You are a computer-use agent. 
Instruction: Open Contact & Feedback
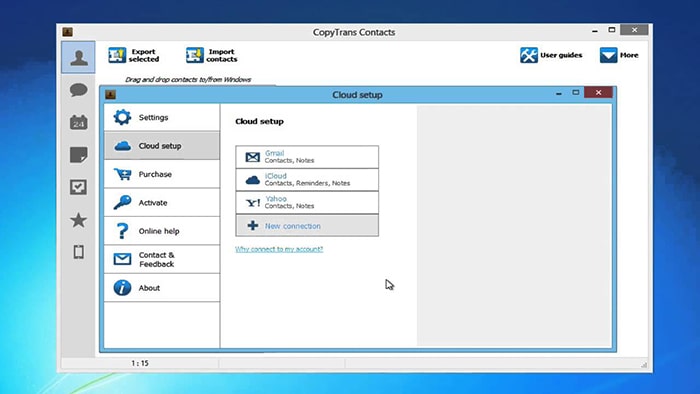tap(162, 259)
